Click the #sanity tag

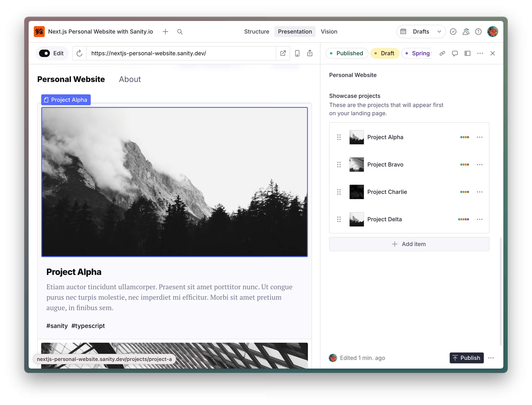coord(57,326)
